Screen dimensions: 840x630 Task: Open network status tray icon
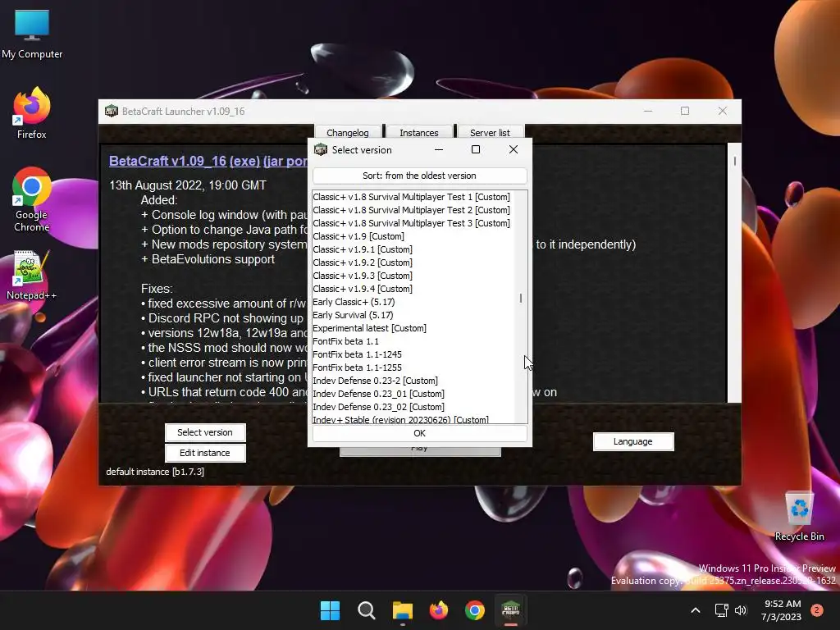pyautogui.click(x=722, y=610)
